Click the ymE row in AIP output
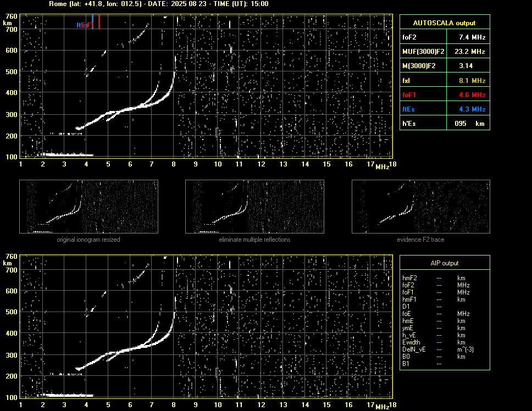The height and width of the screenshot is (411, 532). coord(445,328)
